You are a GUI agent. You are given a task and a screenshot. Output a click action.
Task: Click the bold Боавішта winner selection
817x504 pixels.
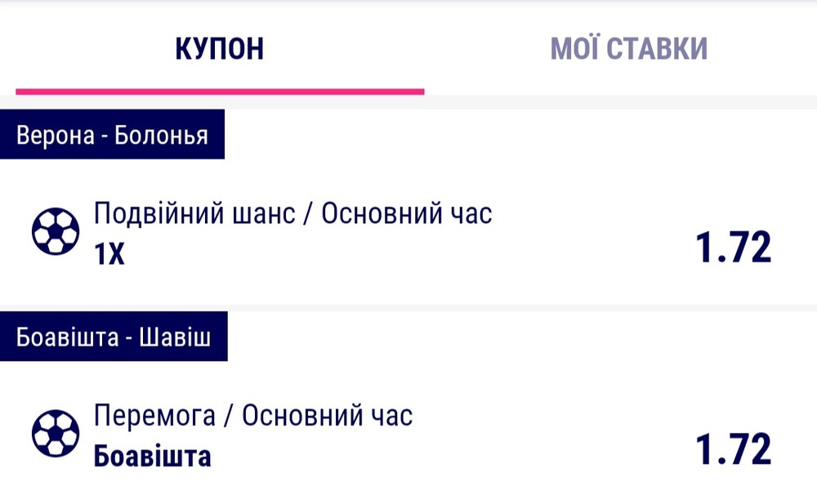click(152, 456)
